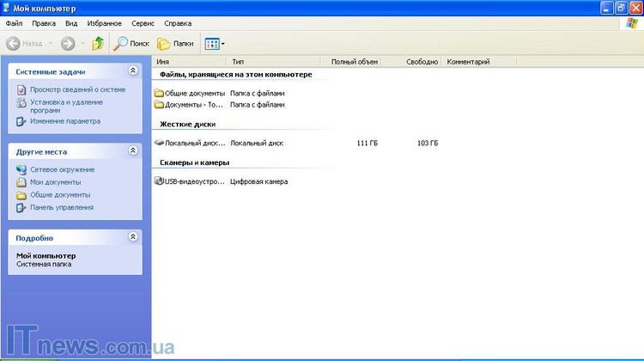This screenshot has height=361, width=644.
Task: Select the USB-видеоустройство camera icon
Action: tap(159, 181)
